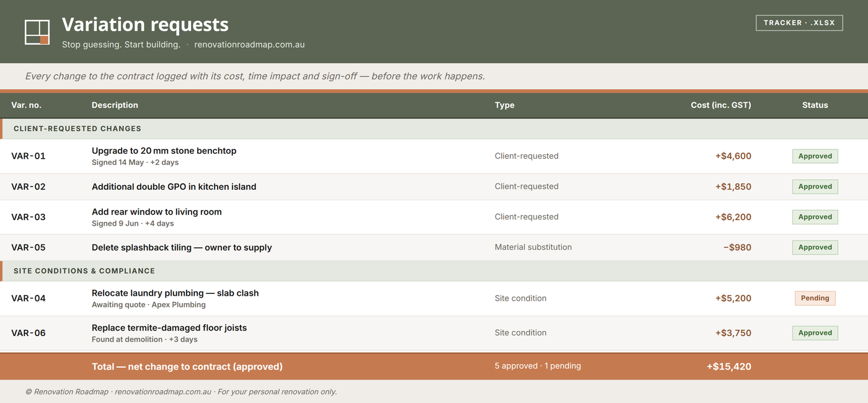Viewport: 868px width, 403px height.
Task: Click the 'Signed 9 Jun · +4 days' note
Action: (x=133, y=223)
